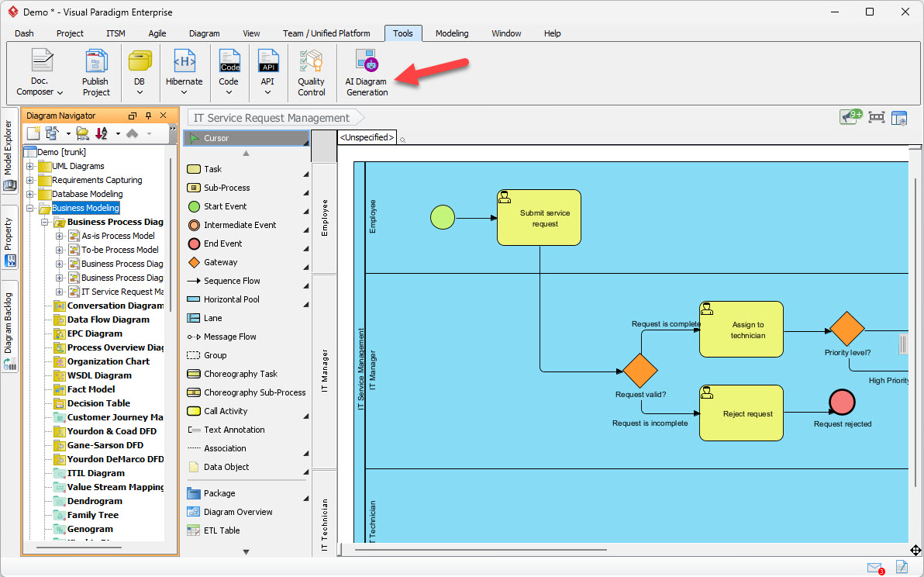Activate the Cursor selection tool
Screen dimensions: 924x577
point(247,138)
